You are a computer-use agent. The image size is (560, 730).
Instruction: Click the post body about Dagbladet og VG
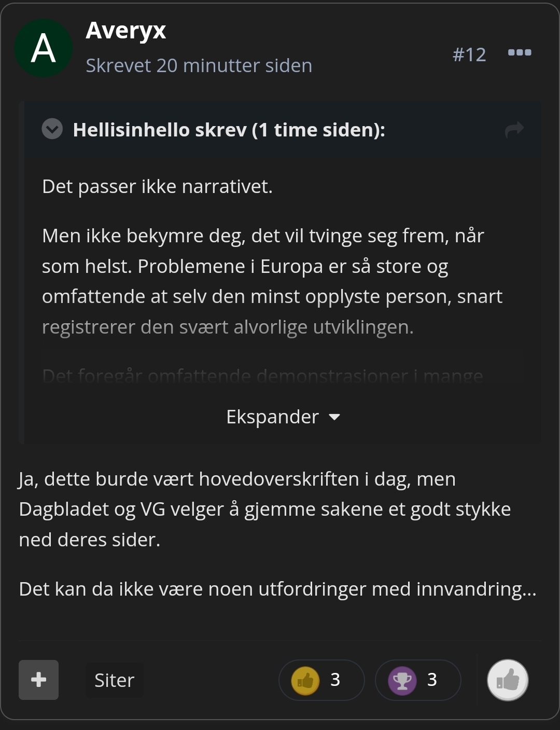click(265, 509)
